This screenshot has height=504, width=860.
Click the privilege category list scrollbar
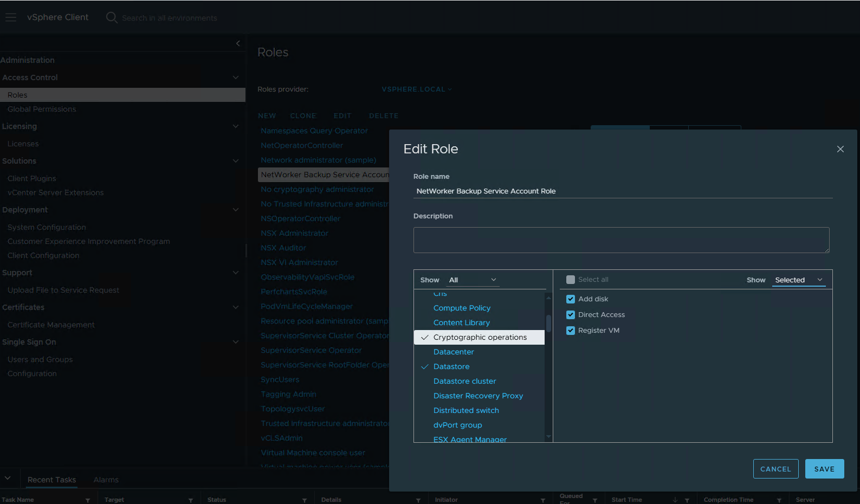tap(548, 324)
